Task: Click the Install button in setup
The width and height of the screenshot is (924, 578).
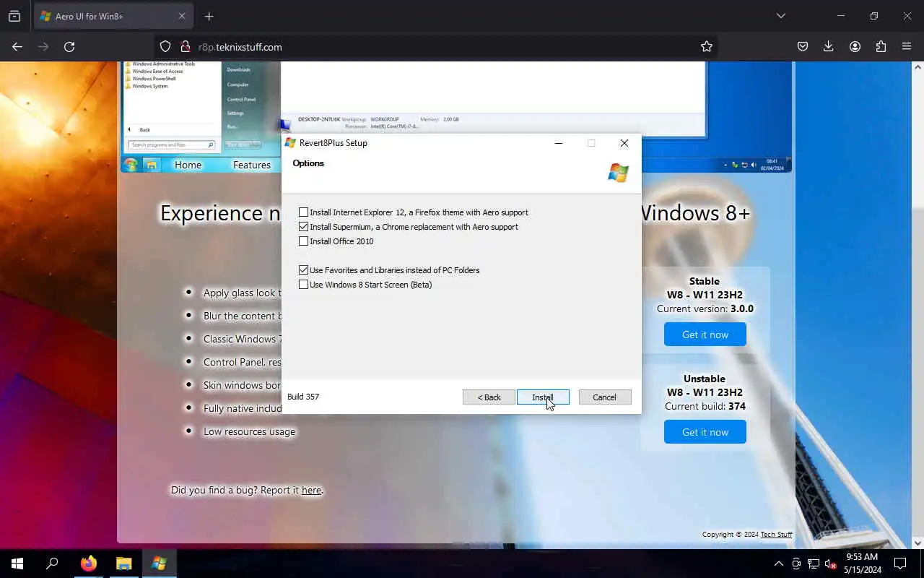Action: point(543,397)
